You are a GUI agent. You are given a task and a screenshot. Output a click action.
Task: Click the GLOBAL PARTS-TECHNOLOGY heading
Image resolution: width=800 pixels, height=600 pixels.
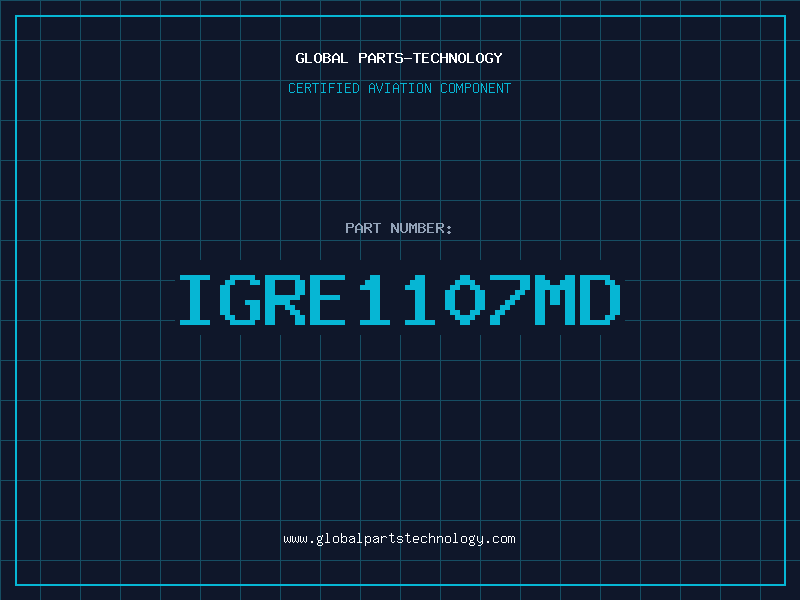click(399, 58)
